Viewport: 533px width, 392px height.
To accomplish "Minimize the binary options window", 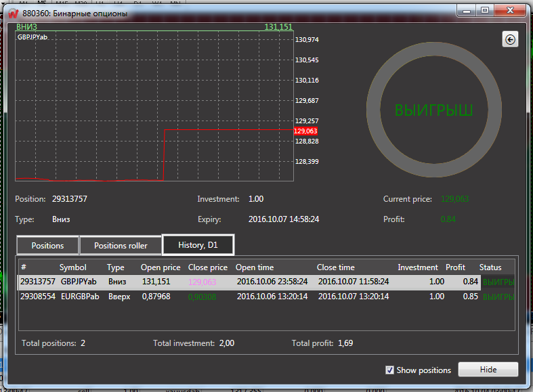I will (x=465, y=10).
